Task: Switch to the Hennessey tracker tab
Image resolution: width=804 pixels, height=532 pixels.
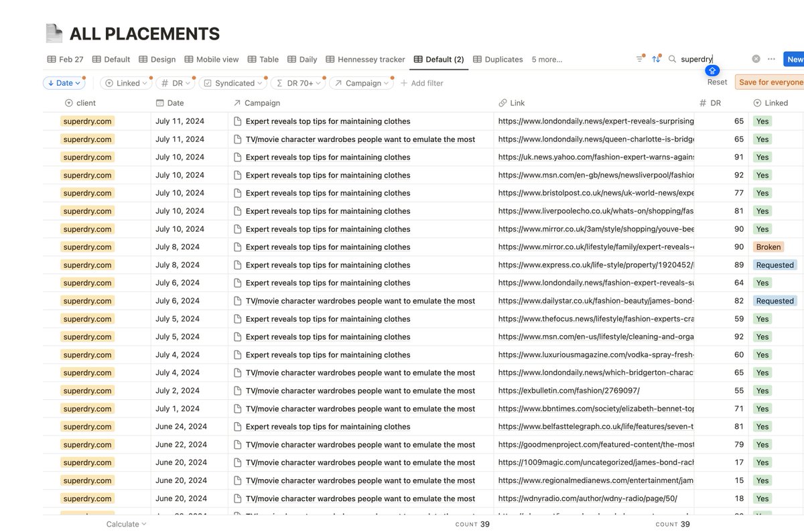Action: tap(365, 59)
